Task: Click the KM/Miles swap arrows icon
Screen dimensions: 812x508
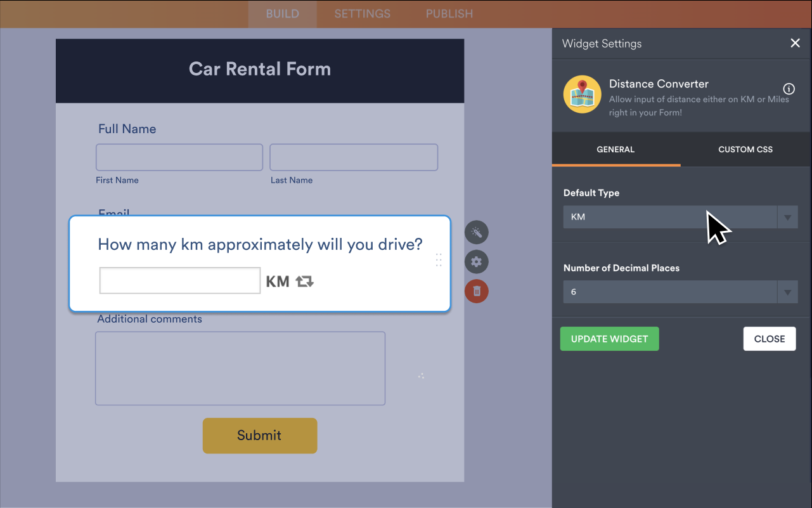Action: [x=305, y=281]
